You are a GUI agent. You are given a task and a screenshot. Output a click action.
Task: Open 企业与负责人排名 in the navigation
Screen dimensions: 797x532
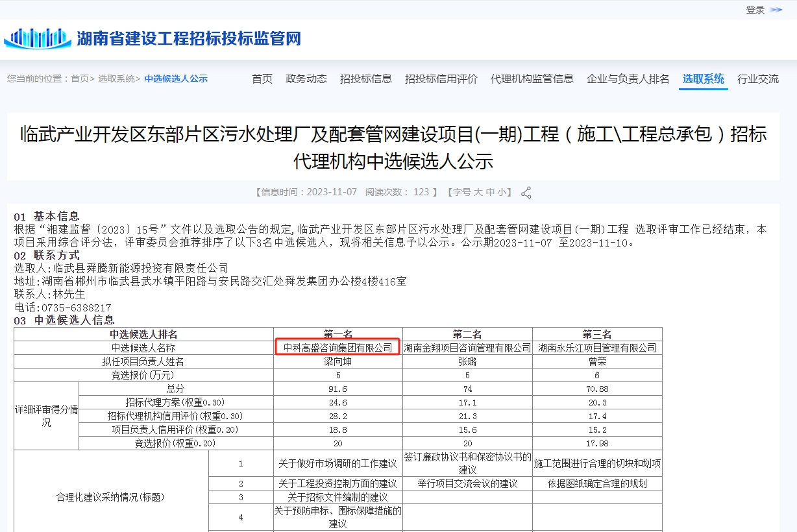(628, 79)
